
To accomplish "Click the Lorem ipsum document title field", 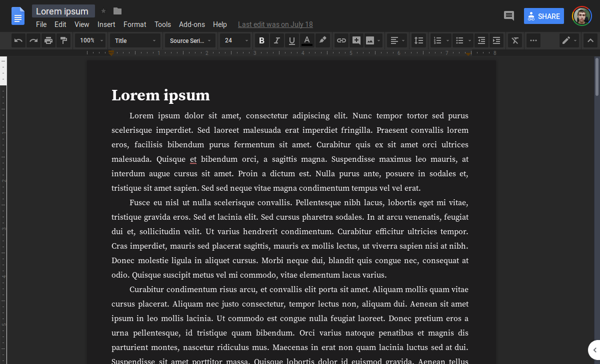I will coord(63,10).
